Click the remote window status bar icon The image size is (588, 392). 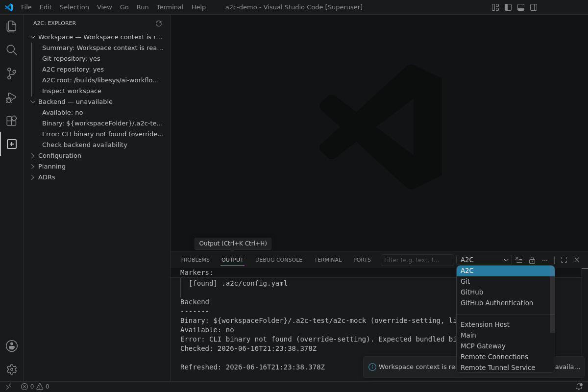pos(8,387)
